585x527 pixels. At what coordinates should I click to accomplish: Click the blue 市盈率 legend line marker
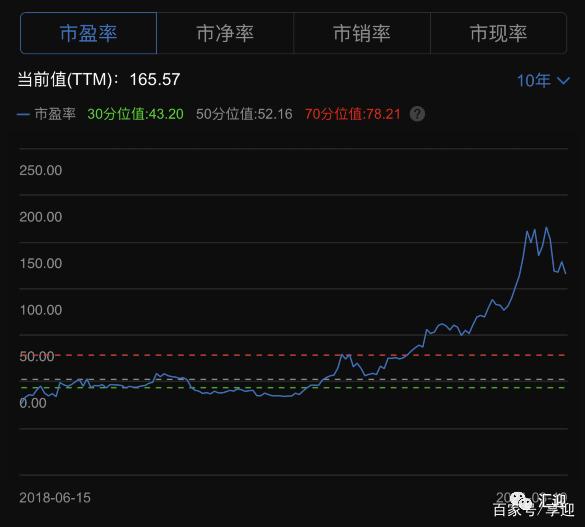(x=23, y=115)
